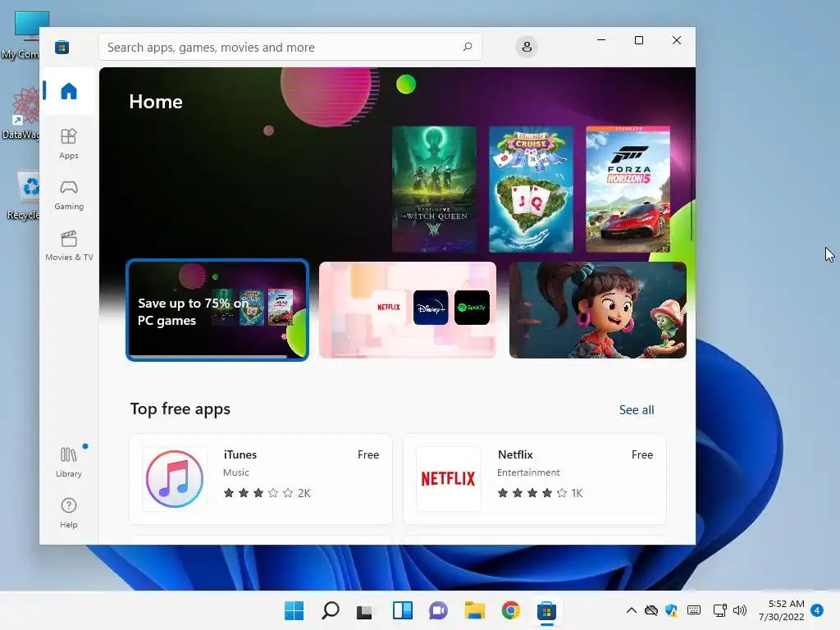840x630 pixels.
Task: Click the Home heading text
Action: [x=156, y=102]
